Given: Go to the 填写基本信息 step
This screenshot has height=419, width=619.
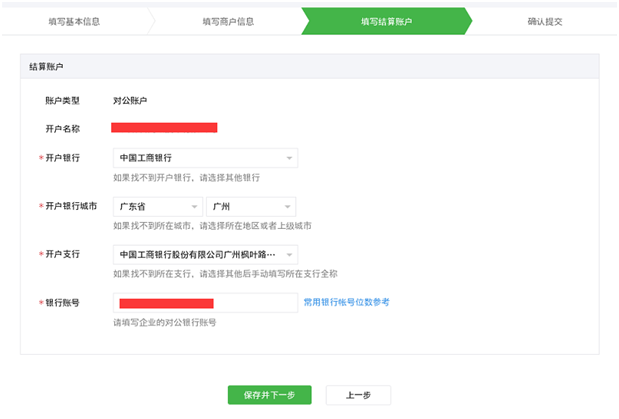Looking at the screenshot, I should [x=74, y=21].
